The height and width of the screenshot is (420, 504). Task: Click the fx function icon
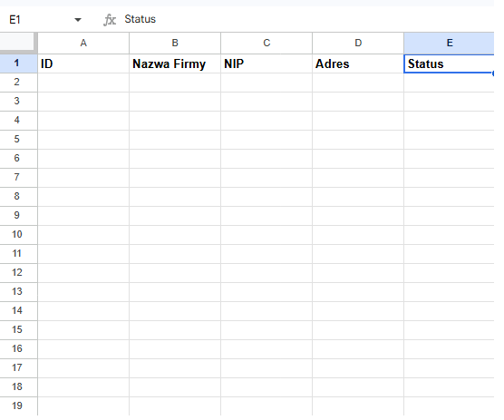click(x=110, y=20)
